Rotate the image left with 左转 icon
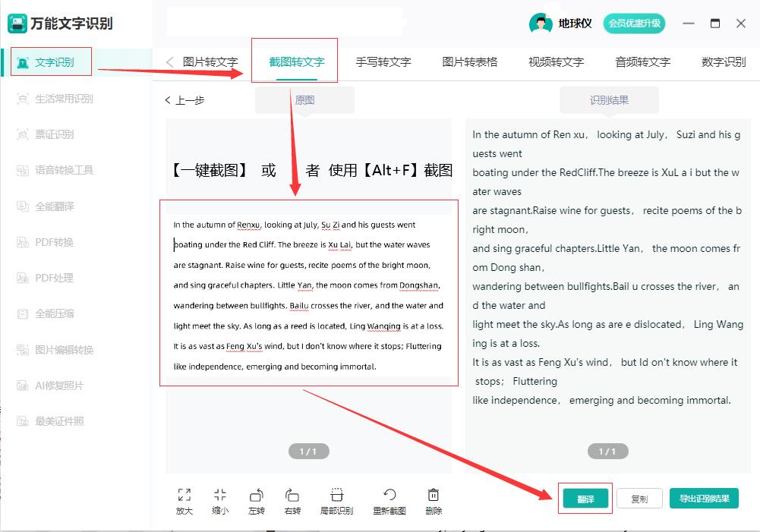Image resolution: width=760 pixels, height=532 pixels. point(257,499)
